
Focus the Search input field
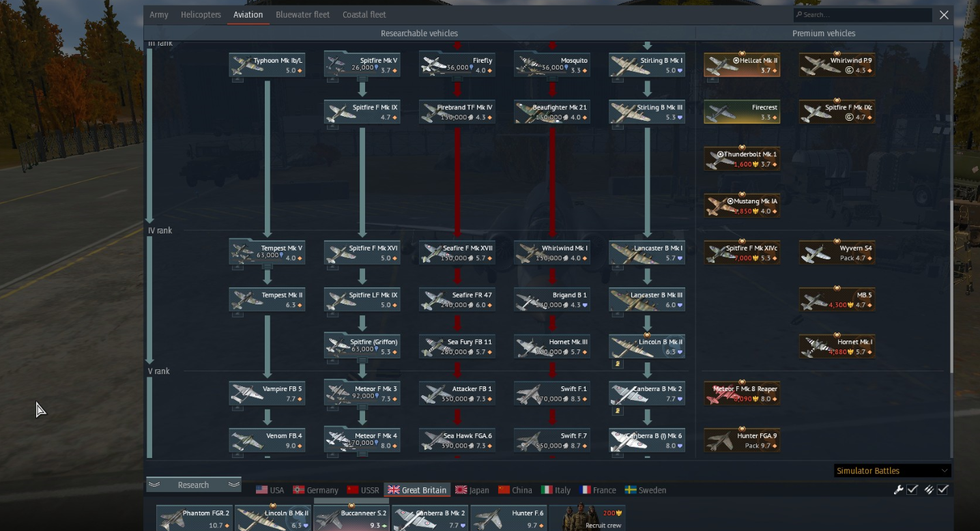(863, 15)
